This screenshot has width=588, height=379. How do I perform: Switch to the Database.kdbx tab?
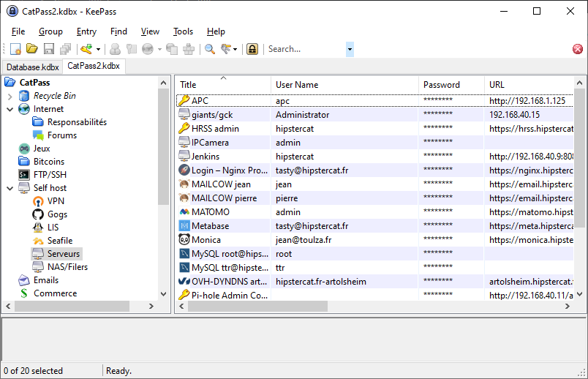click(x=33, y=67)
